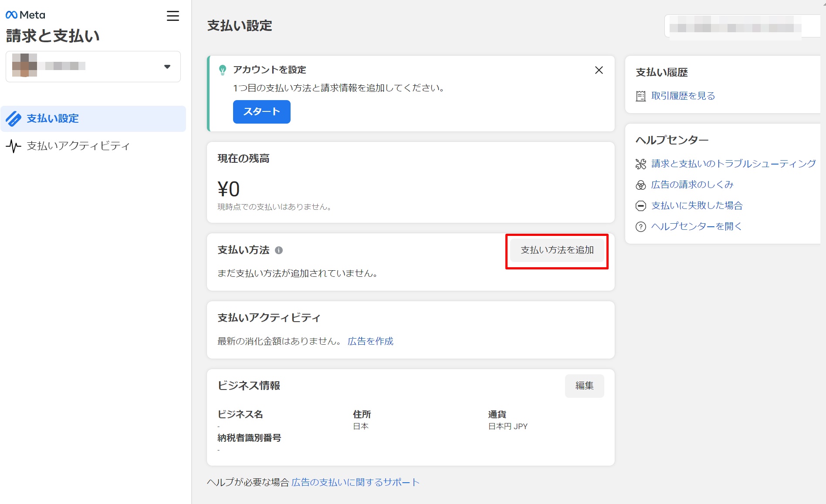Screen dimensions: 826x504
Task: Open 請求と支払いのトラブルシューティング link
Action: (733, 164)
